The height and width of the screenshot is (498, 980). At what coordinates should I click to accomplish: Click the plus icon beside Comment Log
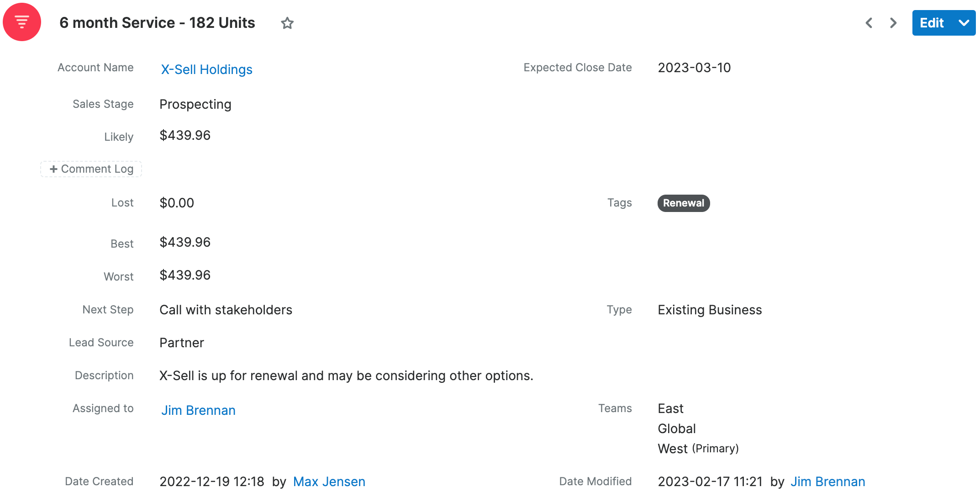tap(53, 169)
